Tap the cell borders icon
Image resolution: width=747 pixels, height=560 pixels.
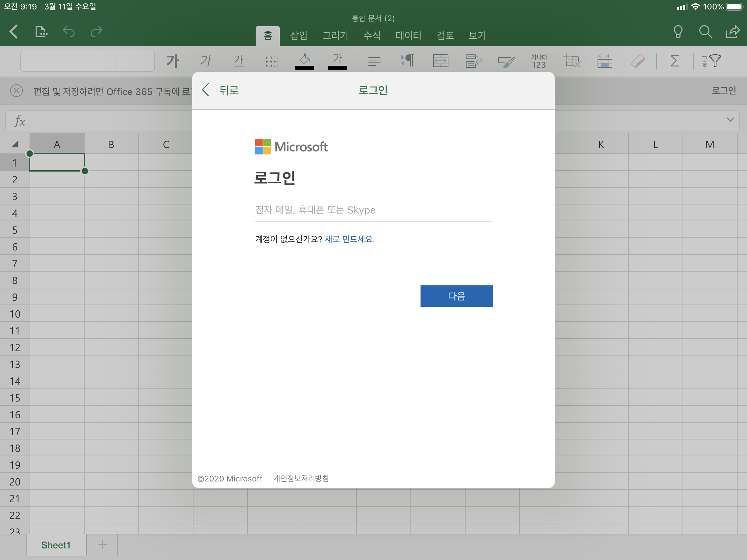pos(271,61)
